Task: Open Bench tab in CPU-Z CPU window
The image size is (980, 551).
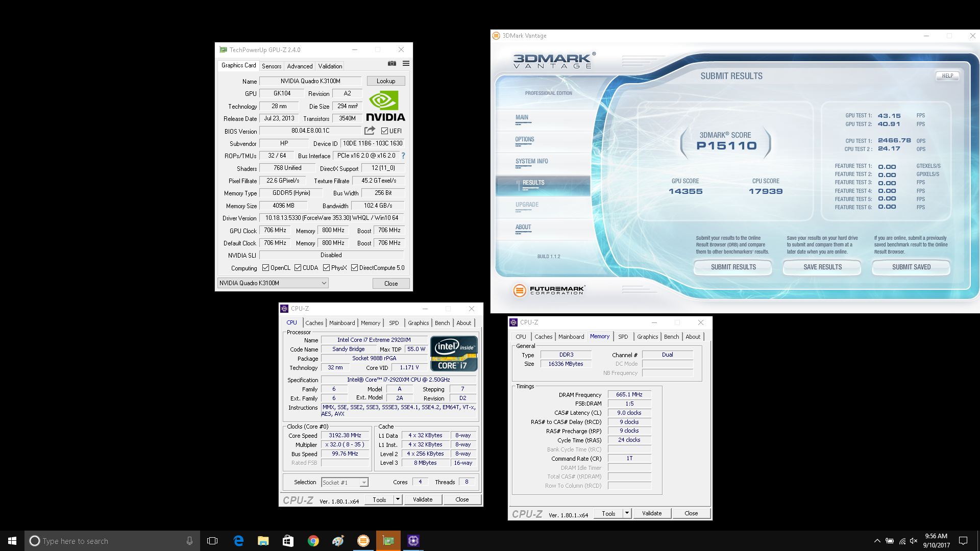Action: point(443,323)
